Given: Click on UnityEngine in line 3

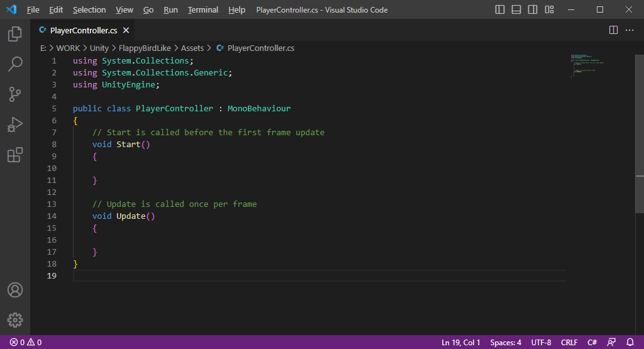Looking at the screenshot, I should coord(128,85).
